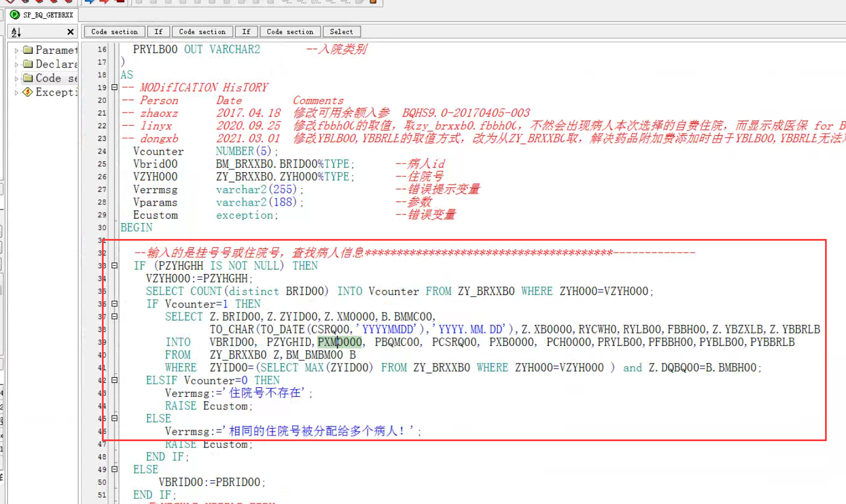Screen dimensions: 846x504
Task: Click the A-Z sort icon in the code contents panel
Action: pos(16,32)
